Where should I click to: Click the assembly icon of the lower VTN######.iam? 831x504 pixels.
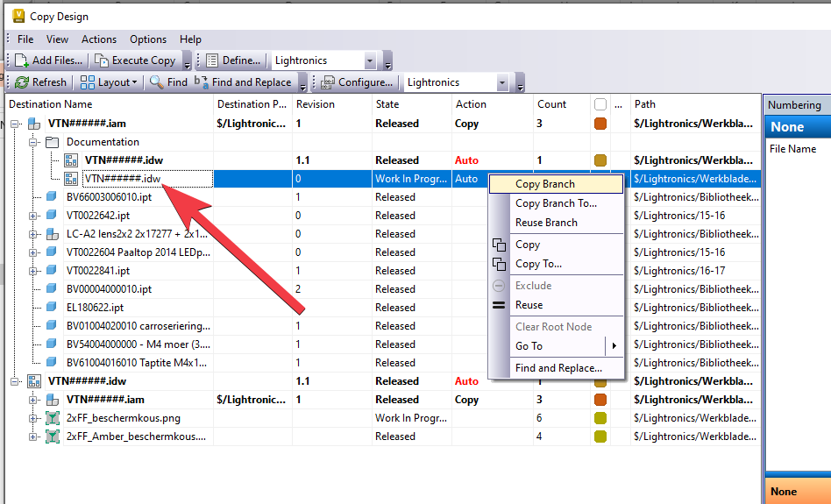[52, 400]
